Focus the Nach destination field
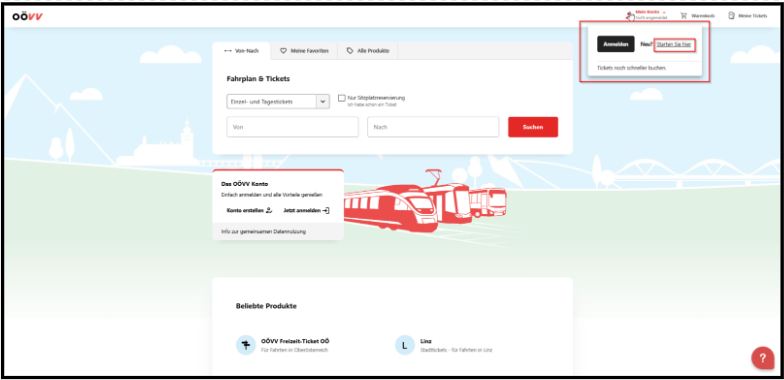784x380 pixels. tap(433, 127)
